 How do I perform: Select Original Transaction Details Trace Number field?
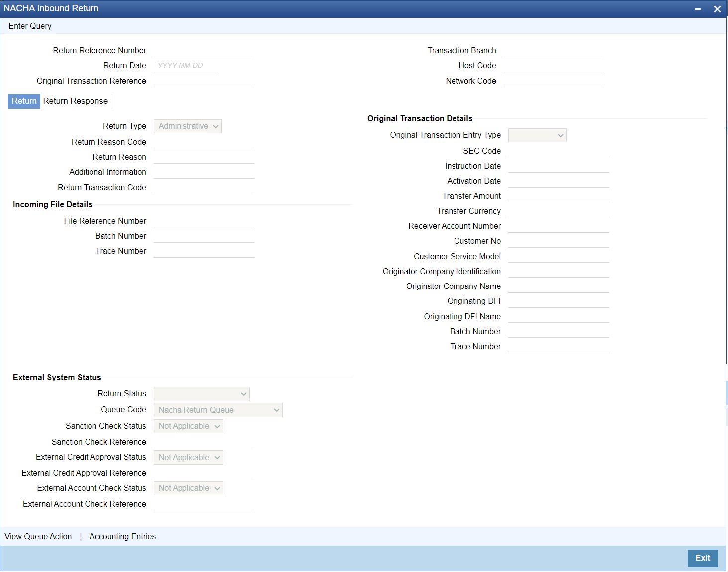coord(558,347)
